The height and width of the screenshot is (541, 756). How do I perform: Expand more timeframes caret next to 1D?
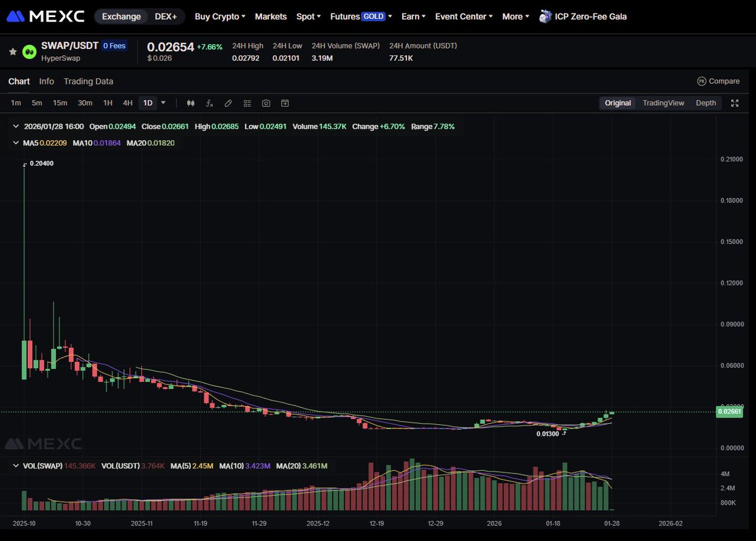(x=163, y=102)
